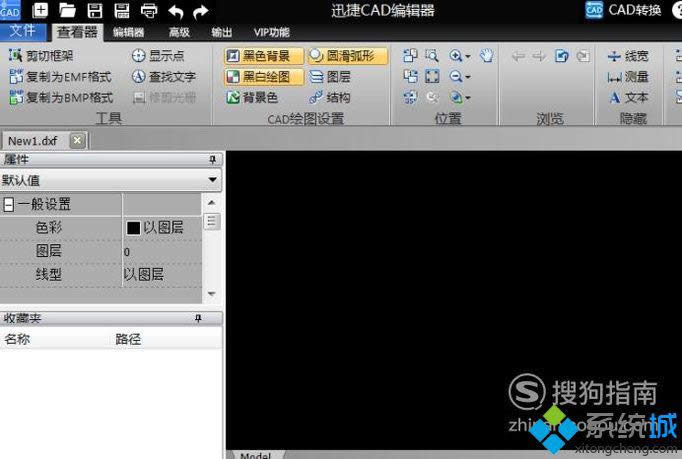Collapse the 一般设置 section

[x=8, y=204]
